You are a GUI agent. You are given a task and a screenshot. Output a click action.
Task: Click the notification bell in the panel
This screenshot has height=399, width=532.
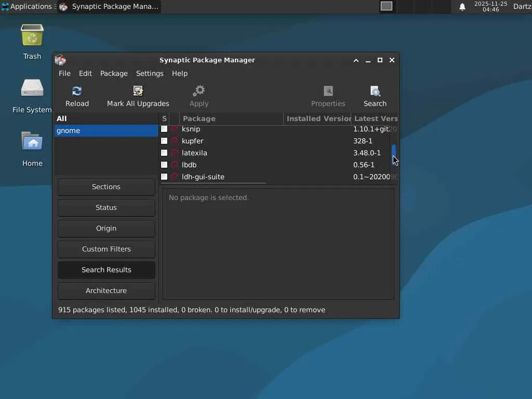[462, 7]
